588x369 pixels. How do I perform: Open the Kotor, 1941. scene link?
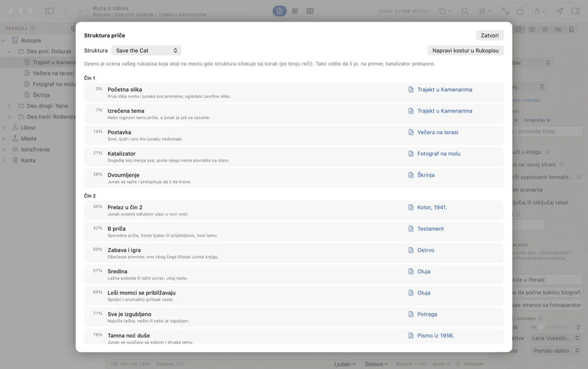coord(428,207)
